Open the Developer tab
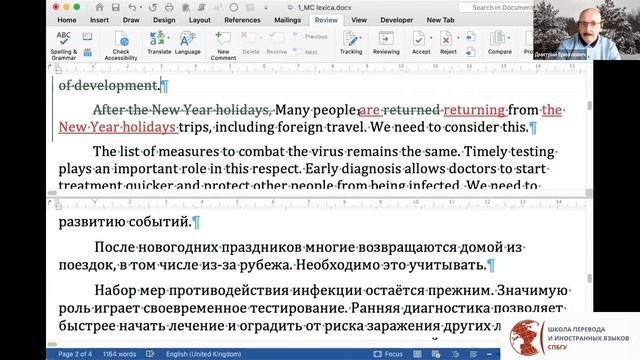The image size is (640, 360). point(396,20)
